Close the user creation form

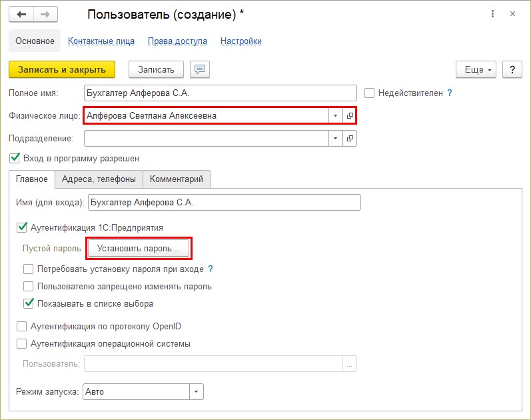(513, 14)
